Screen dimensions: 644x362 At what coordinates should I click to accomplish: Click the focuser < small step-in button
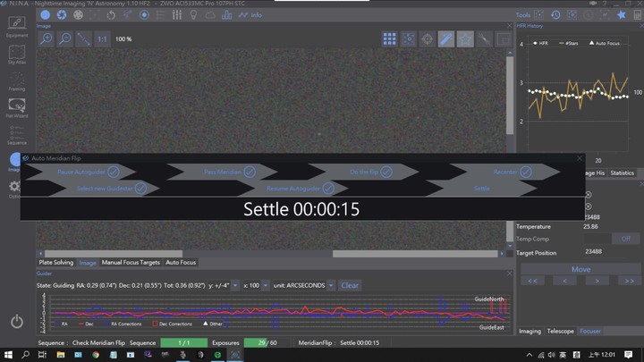(564, 281)
